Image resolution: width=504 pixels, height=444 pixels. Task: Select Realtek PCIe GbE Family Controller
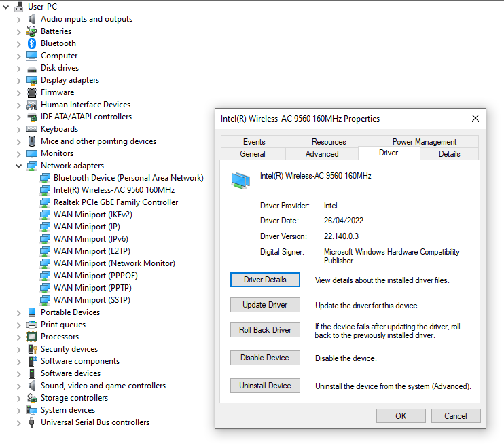115,202
